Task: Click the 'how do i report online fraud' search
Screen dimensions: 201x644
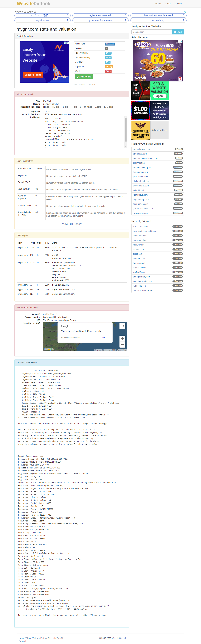Action: pos(158,15)
